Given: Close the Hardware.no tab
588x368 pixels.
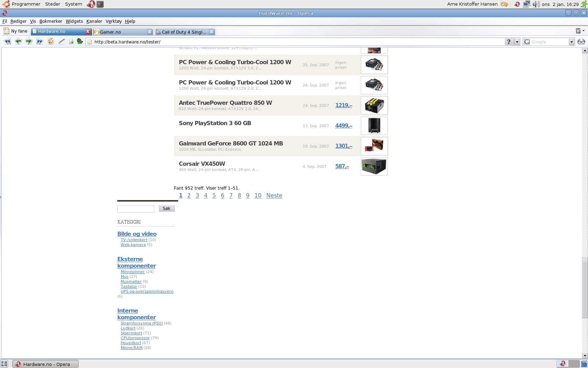Looking at the screenshot, I should pos(88,32).
